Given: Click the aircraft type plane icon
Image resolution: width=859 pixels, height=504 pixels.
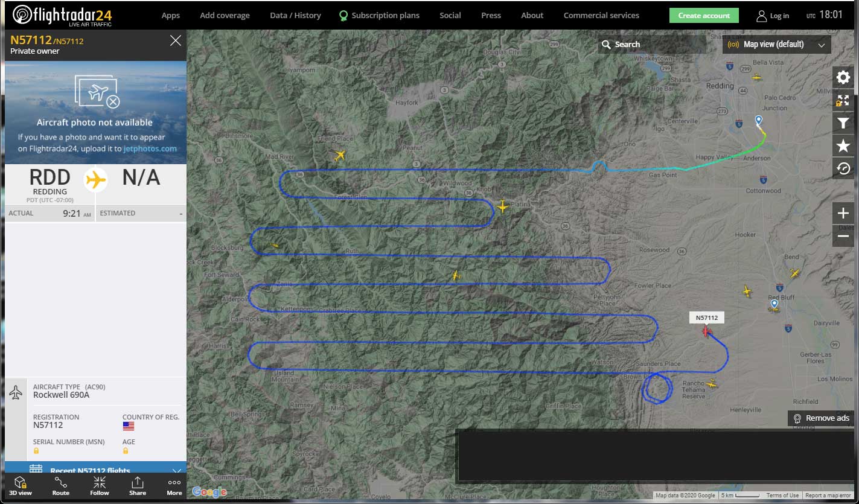Looking at the screenshot, I should tap(16, 392).
